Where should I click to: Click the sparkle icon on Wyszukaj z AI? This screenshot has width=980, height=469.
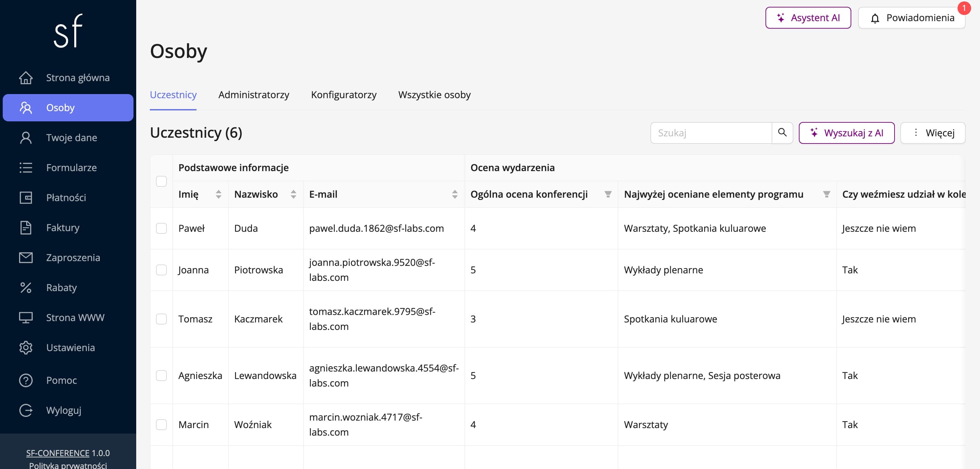(814, 133)
